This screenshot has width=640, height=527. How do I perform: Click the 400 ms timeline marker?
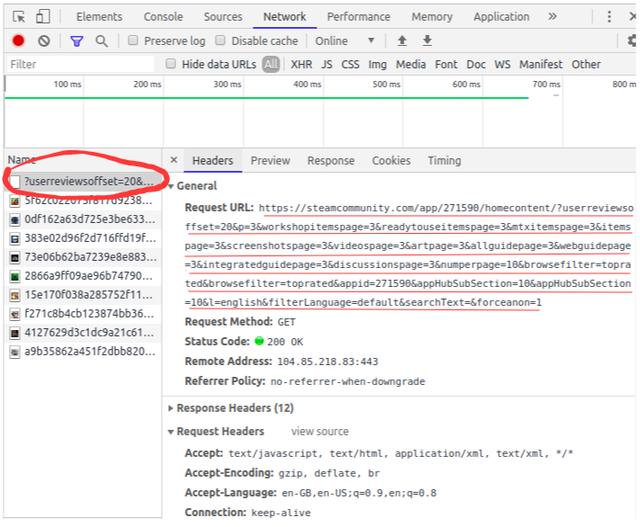coord(307,84)
